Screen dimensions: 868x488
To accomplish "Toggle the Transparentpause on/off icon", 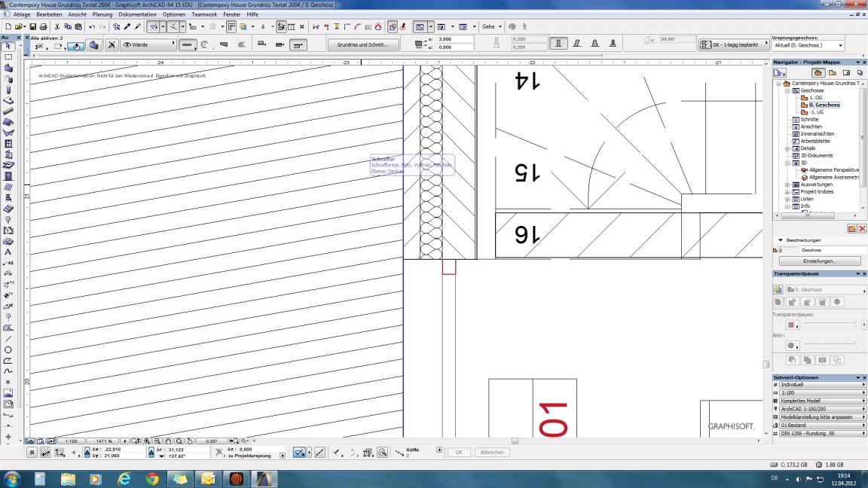I will click(x=778, y=289).
